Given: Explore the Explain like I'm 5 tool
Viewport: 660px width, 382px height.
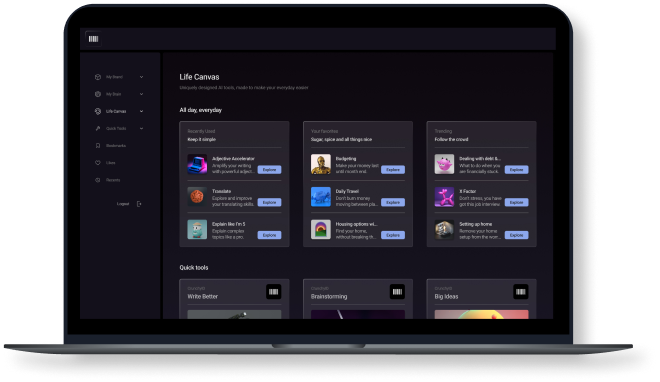Looking at the screenshot, I should click(x=269, y=235).
